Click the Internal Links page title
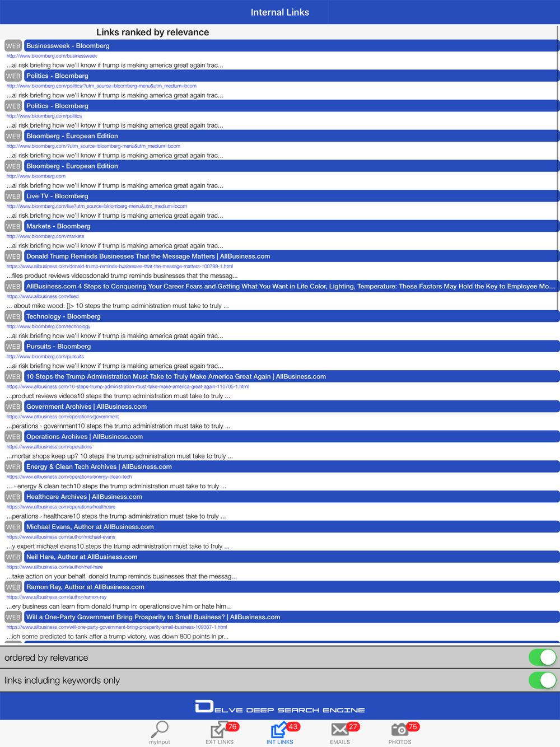560x747 pixels. pyautogui.click(x=280, y=12)
